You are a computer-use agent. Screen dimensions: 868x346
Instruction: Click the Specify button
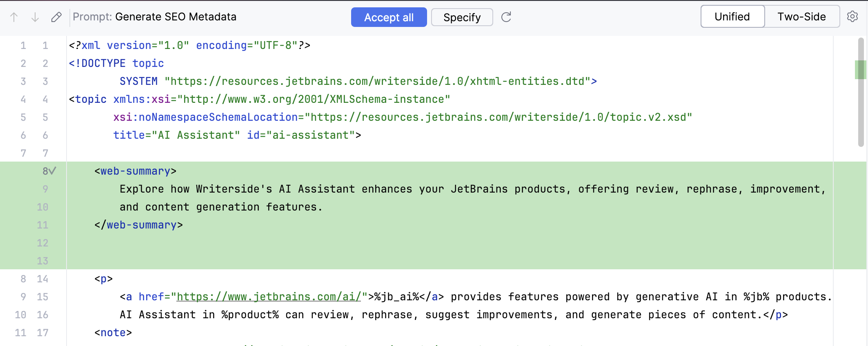(x=462, y=17)
